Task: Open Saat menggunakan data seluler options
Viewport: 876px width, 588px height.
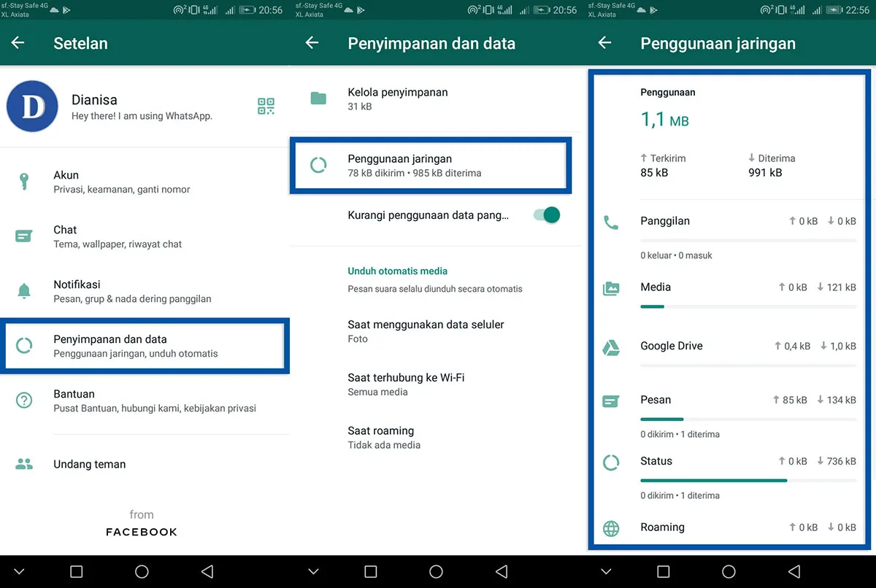Action: [427, 331]
